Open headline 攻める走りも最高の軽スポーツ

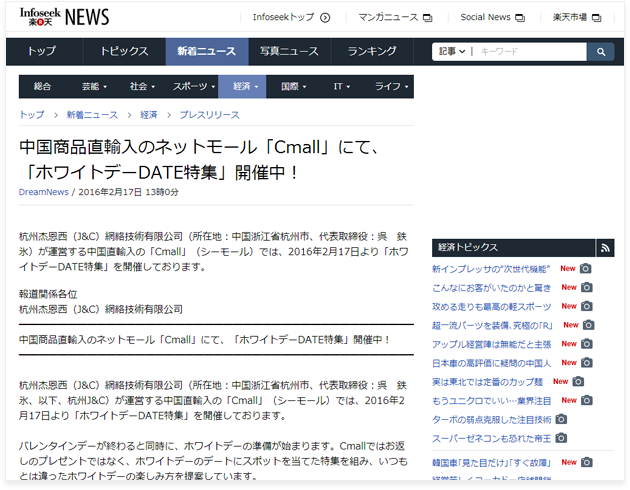pos(491,306)
